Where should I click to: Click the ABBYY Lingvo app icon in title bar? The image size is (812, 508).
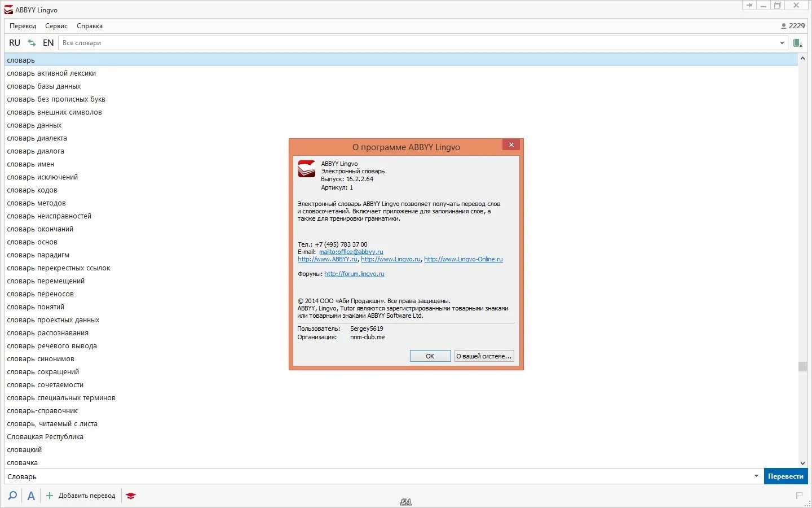8,10
